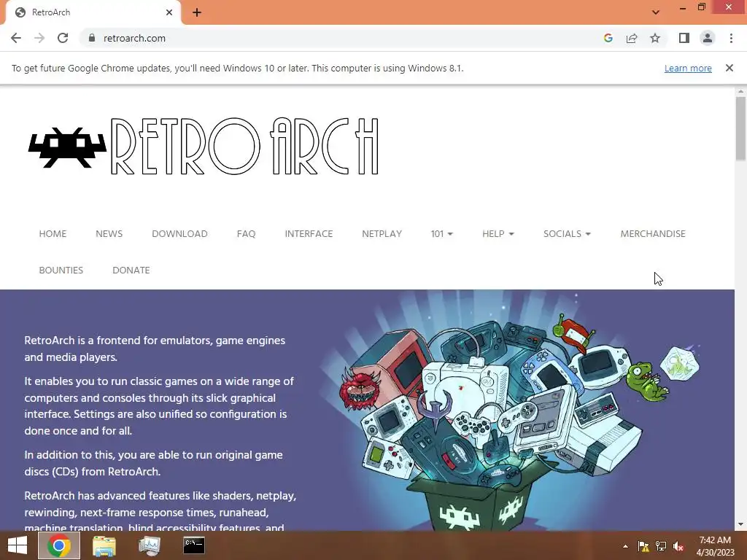This screenshot has width=747, height=560.
Task: Dismiss the Chrome update notification bar
Action: [x=729, y=68]
